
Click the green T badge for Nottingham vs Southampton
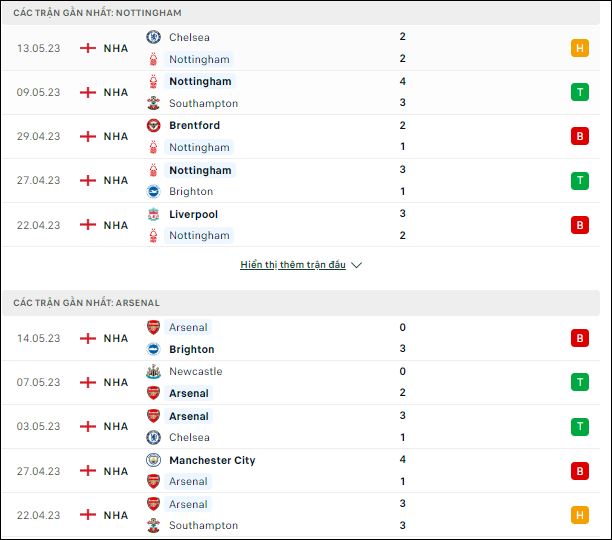[x=580, y=92]
